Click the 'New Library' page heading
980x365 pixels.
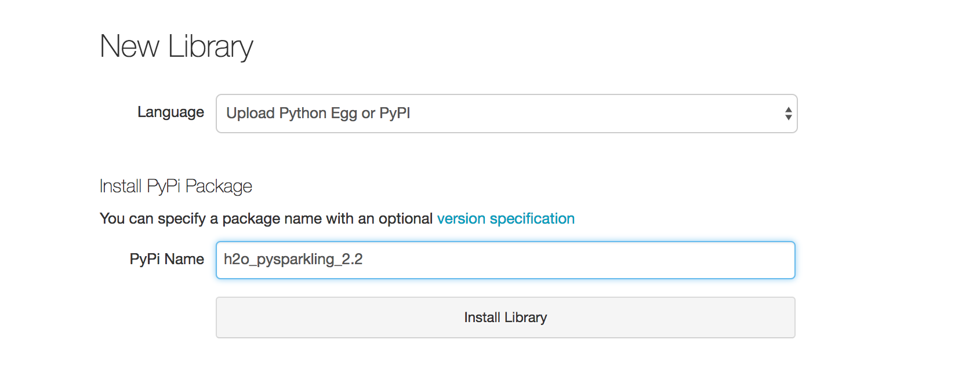(176, 46)
